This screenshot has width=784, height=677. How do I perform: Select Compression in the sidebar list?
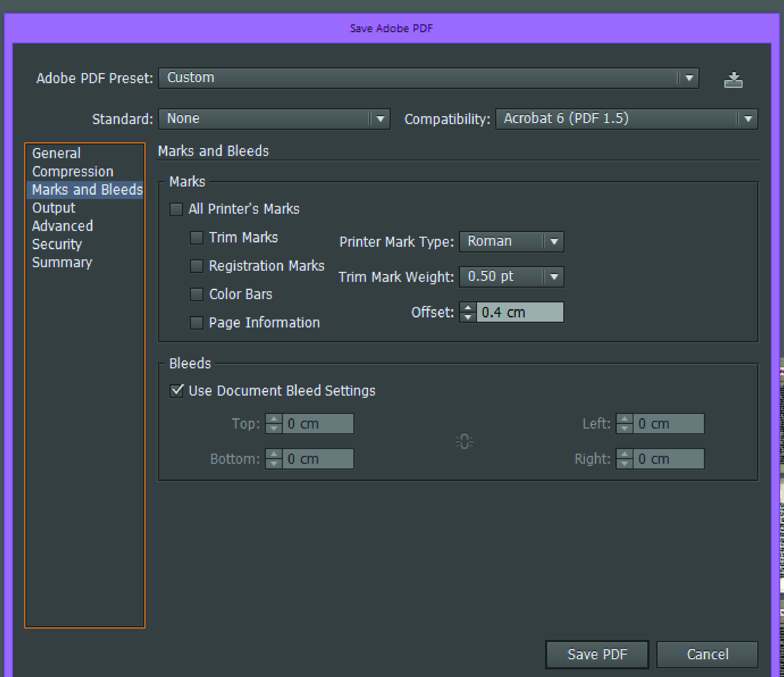(73, 171)
